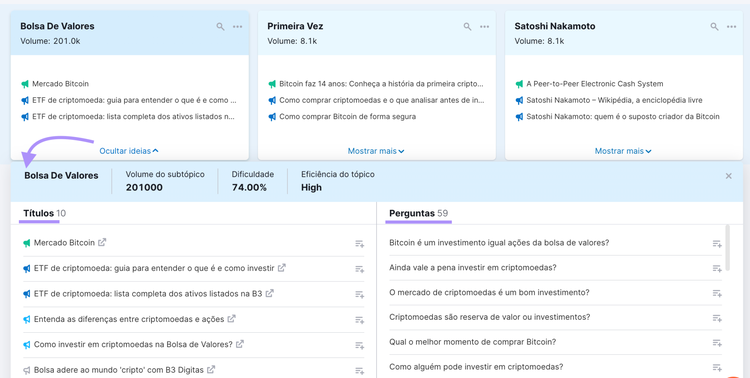
Task: Click the subtopic volume value 201000
Action: [x=144, y=188]
